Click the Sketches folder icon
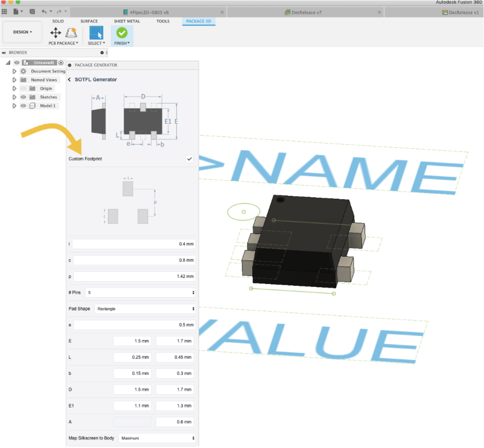Viewport: 484px width, 448px height. click(x=32, y=97)
